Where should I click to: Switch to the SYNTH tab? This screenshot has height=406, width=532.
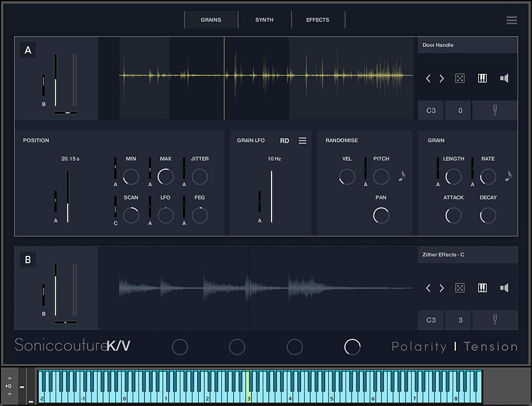pos(264,20)
